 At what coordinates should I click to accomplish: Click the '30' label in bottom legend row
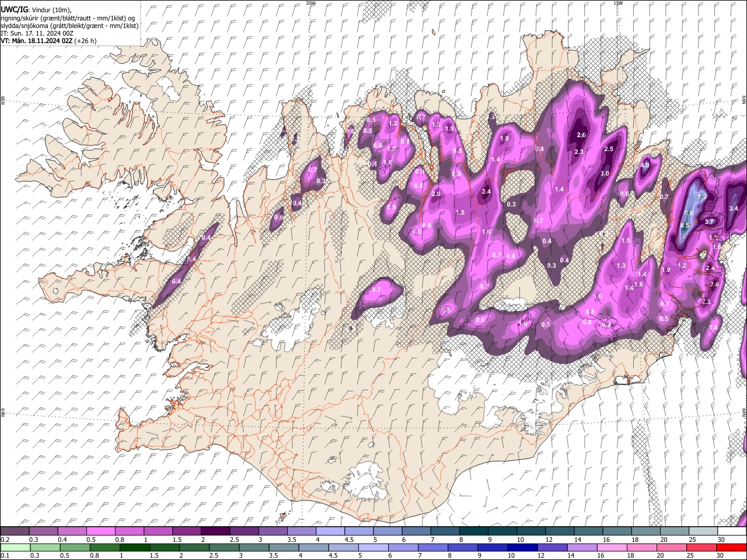[x=720, y=555]
